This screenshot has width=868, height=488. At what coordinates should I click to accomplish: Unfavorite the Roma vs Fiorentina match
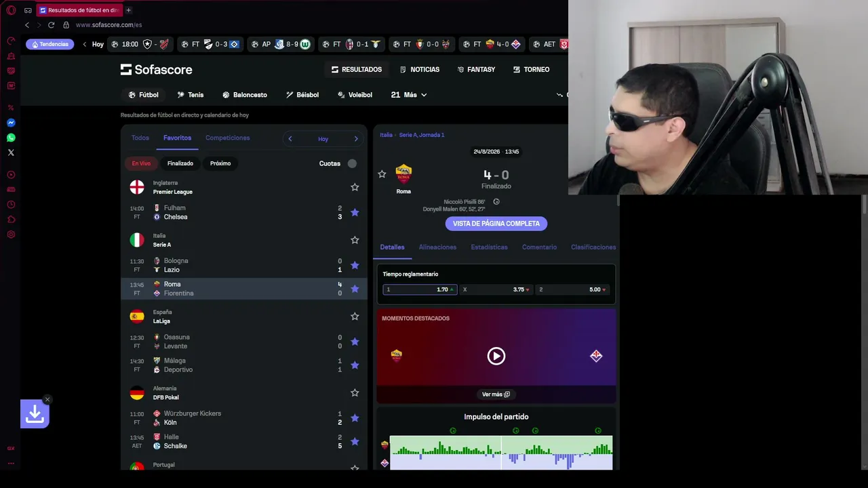tap(355, 289)
